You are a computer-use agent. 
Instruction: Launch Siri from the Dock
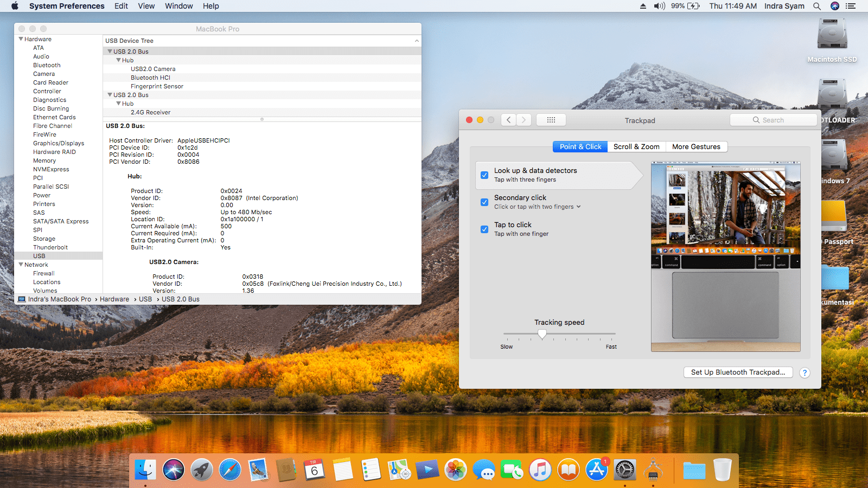point(174,470)
